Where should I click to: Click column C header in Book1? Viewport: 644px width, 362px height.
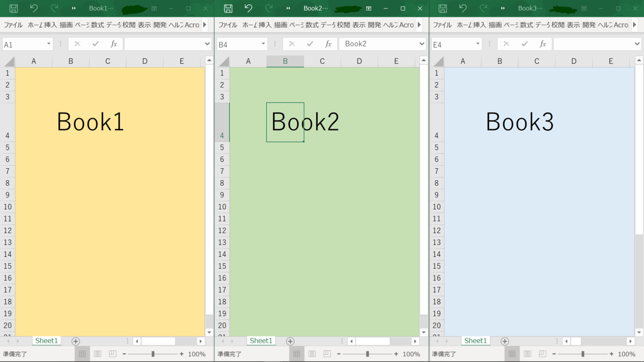point(108,62)
